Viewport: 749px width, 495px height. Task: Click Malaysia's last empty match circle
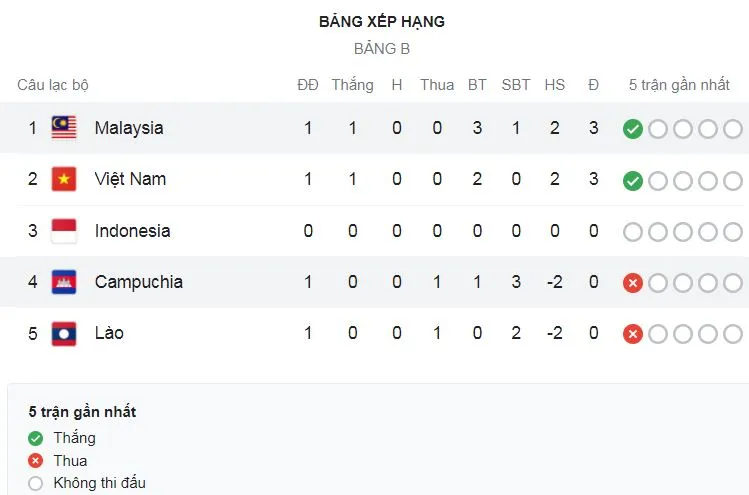[x=732, y=129]
